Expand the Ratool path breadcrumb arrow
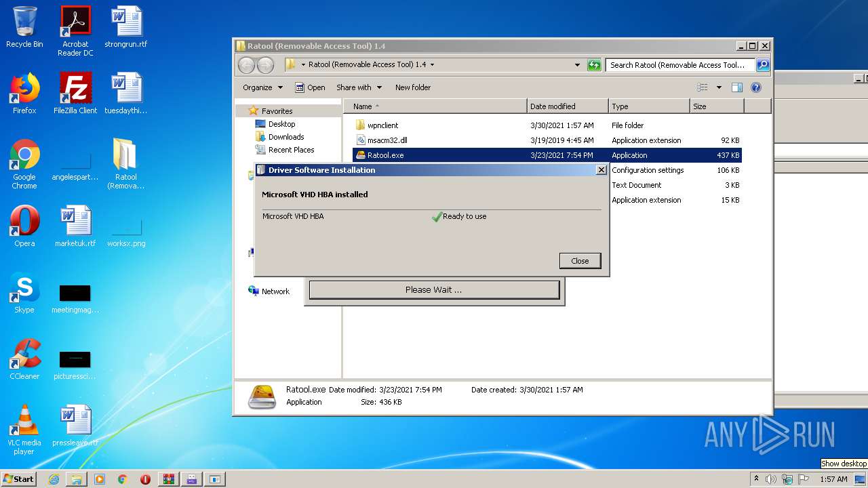Screen dimensions: 868x488 tap(432, 65)
